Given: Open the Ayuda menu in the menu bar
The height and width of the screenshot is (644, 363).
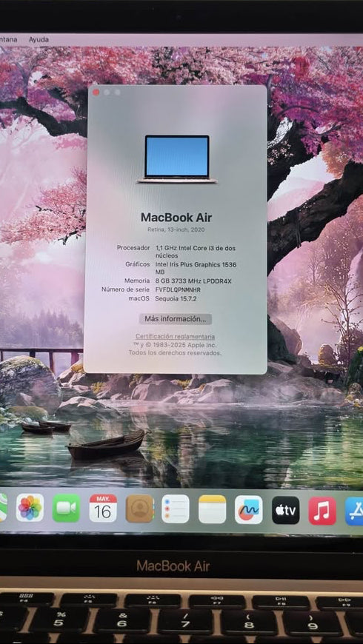Looking at the screenshot, I should (39, 40).
